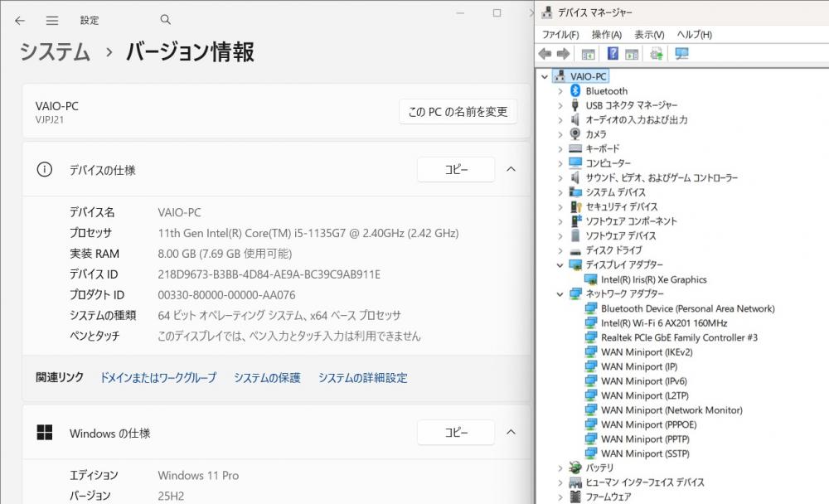Collapse the デバイスの仕様 section chevron

(511, 169)
